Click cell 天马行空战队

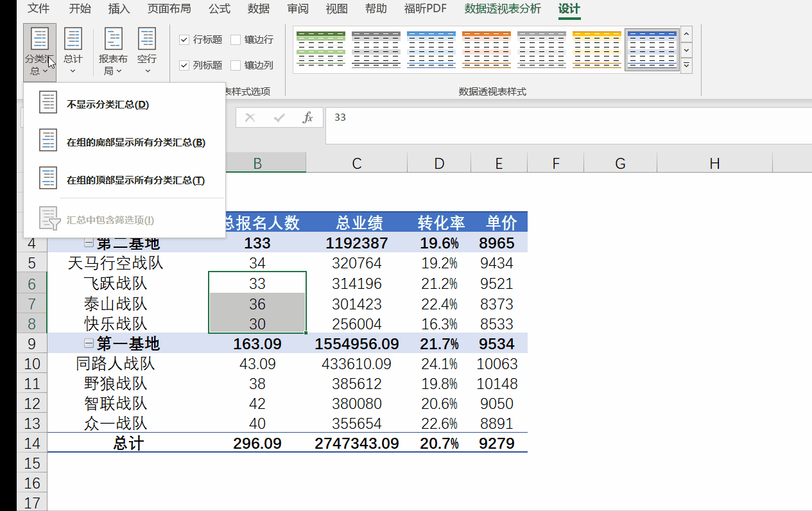128,263
